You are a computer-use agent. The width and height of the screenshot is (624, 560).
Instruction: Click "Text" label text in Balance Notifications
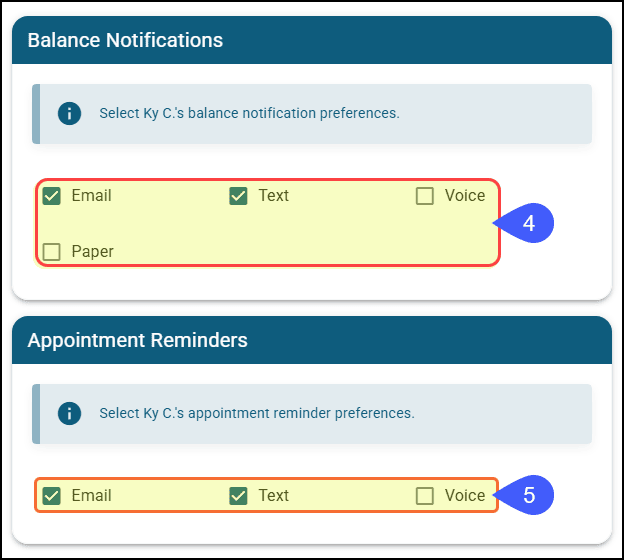click(x=274, y=196)
